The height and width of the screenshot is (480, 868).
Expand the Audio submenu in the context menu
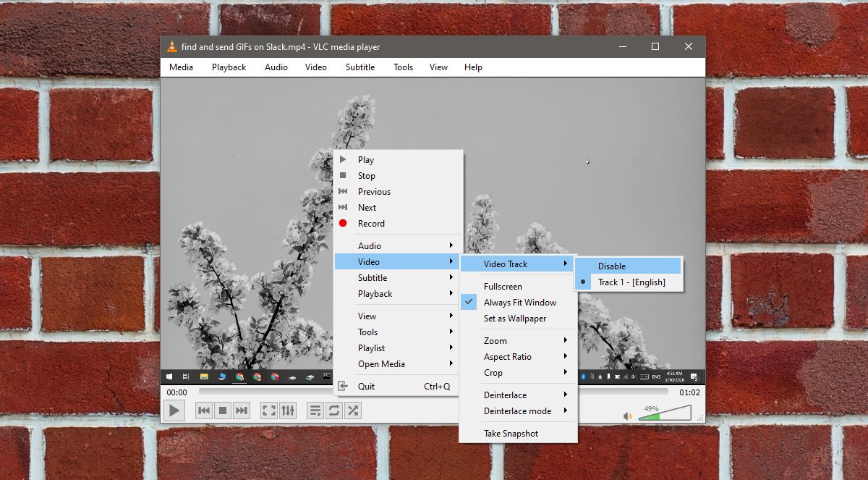pyautogui.click(x=398, y=246)
